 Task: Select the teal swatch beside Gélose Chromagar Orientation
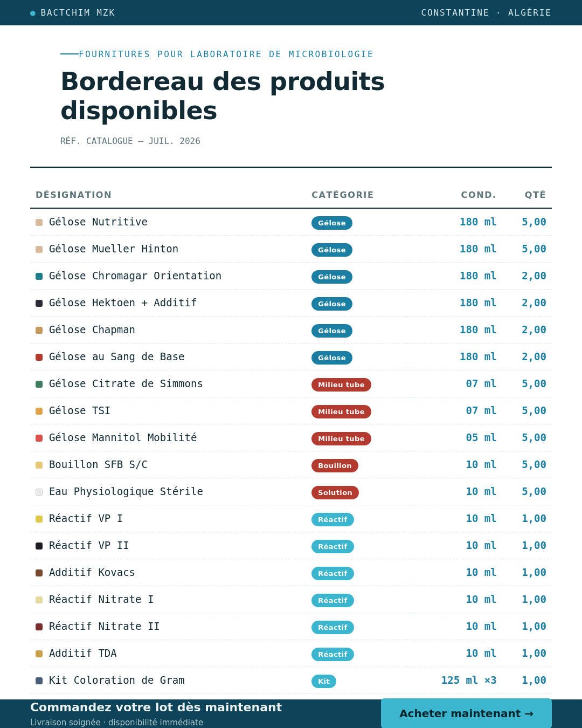39,276
